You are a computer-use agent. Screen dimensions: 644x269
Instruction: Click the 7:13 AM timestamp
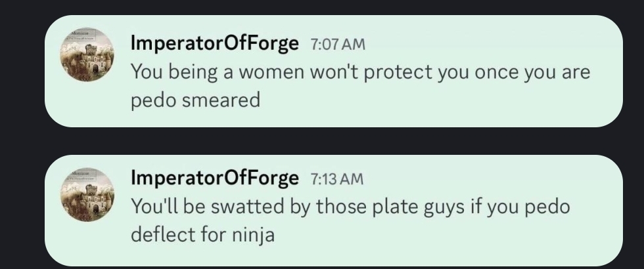(x=335, y=178)
